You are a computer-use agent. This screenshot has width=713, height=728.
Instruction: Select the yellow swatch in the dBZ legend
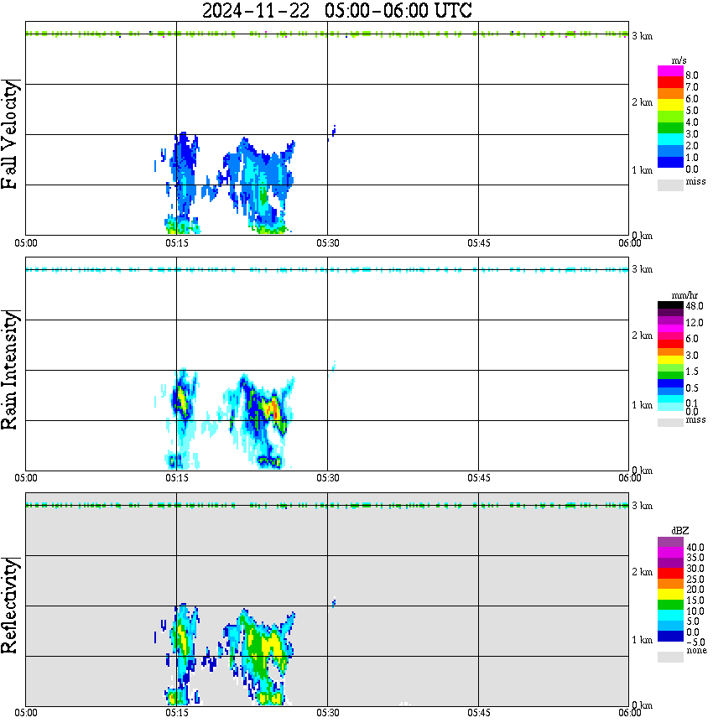(x=670, y=595)
